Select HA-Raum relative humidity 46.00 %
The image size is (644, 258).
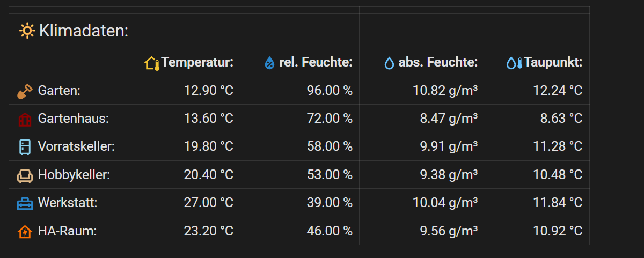pos(329,231)
